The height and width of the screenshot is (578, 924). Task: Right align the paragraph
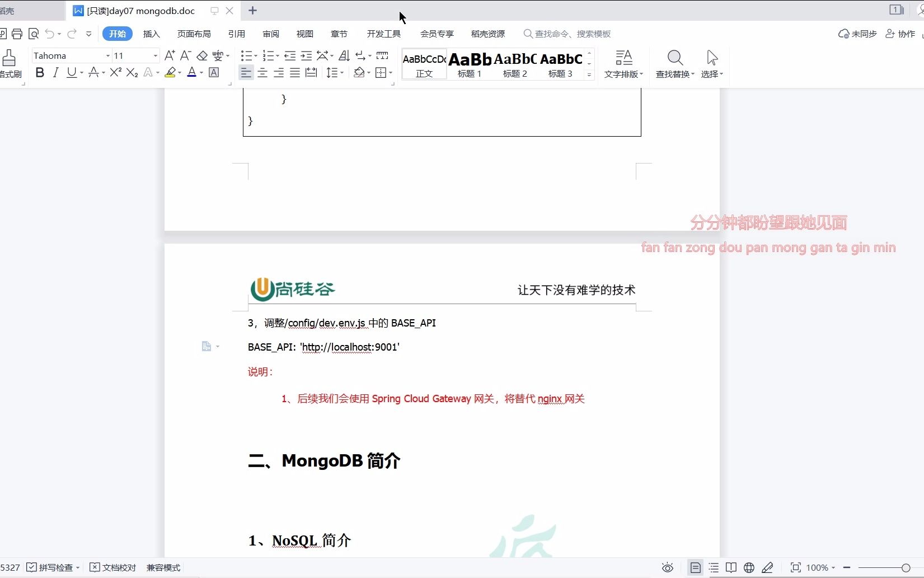pyautogui.click(x=279, y=72)
